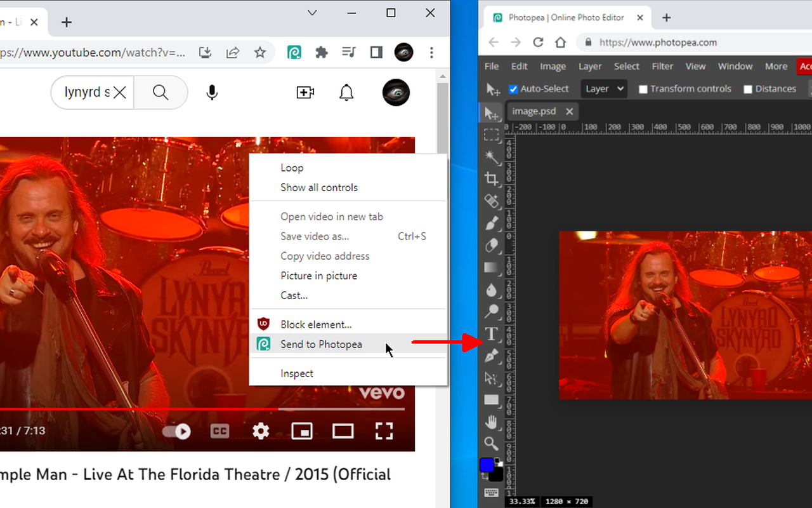Enable the Distances checkbox
812x508 pixels.
(747, 89)
